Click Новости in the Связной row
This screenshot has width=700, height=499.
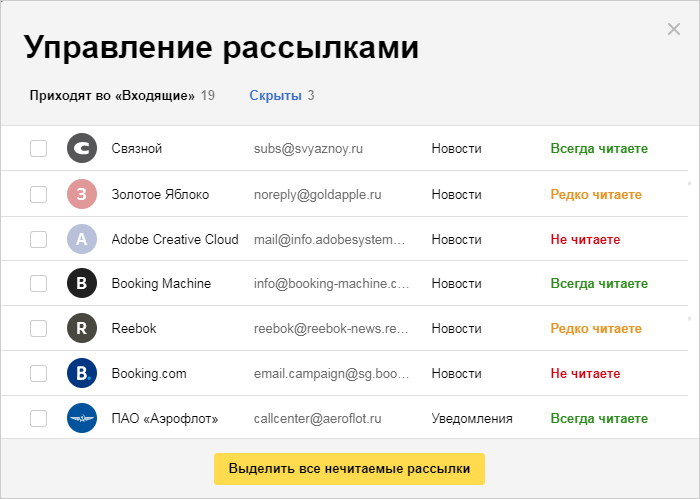click(456, 148)
